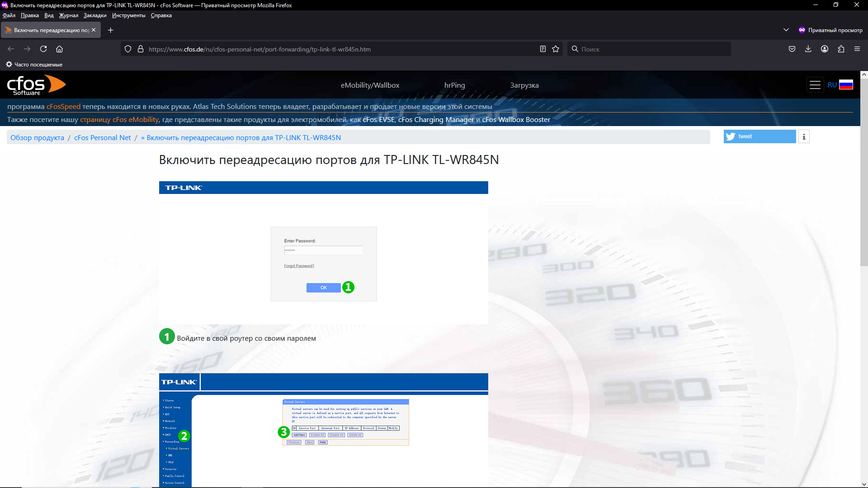The height and width of the screenshot is (488, 868).
Task: Open Часто посещаемые bookmarks folder
Action: pyautogui.click(x=34, y=64)
